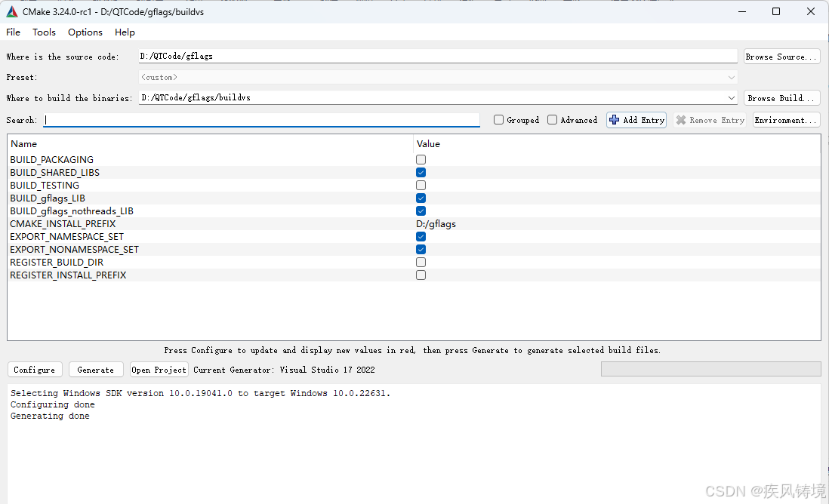The width and height of the screenshot is (829, 504).
Task: Select the BUILD_gflags_nothreads_LIB name entry
Action: (72, 211)
